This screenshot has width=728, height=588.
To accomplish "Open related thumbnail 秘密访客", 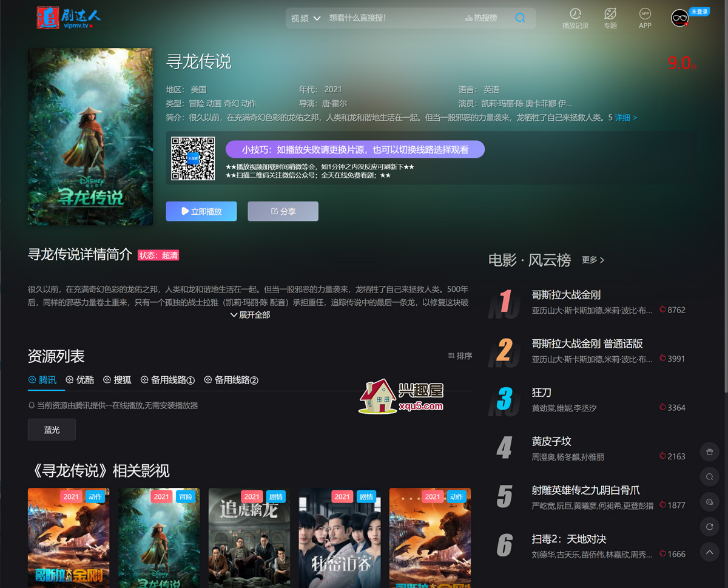I will pos(340,538).
